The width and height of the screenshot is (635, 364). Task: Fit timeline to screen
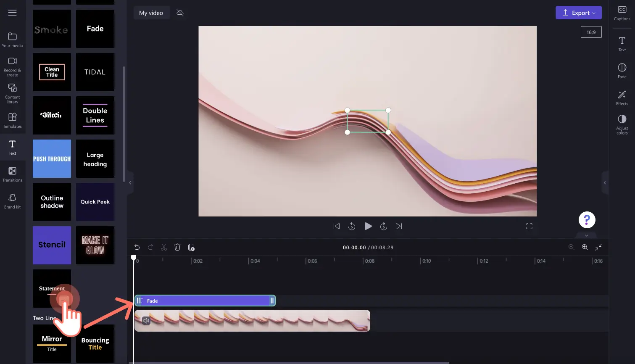[x=598, y=247]
